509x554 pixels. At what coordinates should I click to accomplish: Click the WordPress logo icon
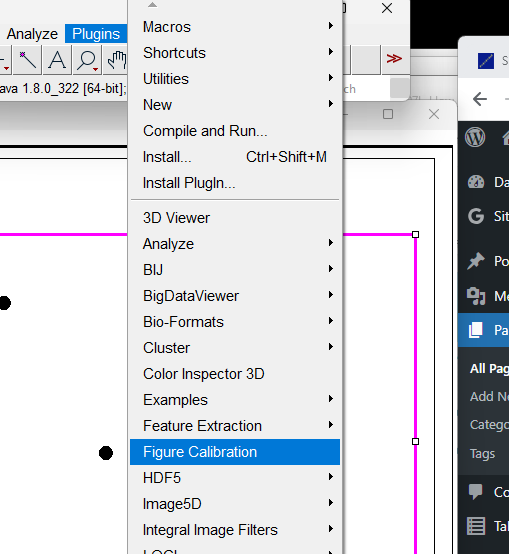point(475,137)
